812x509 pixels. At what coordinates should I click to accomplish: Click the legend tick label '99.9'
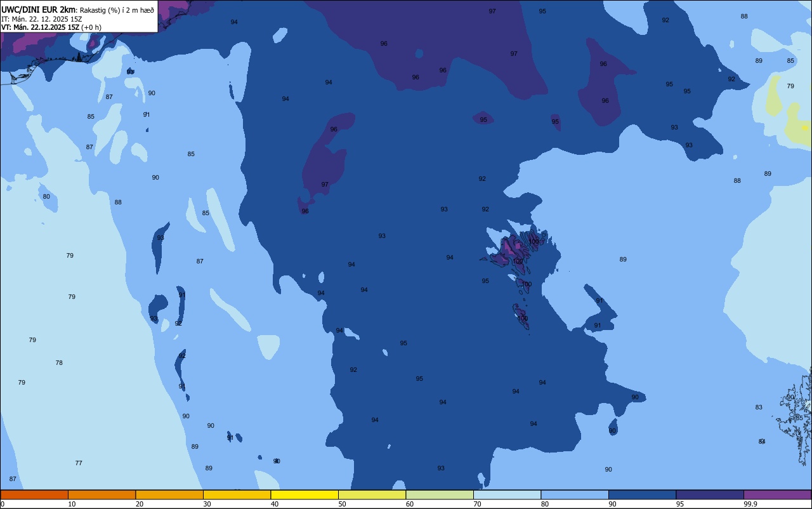(x=751, y=504)
